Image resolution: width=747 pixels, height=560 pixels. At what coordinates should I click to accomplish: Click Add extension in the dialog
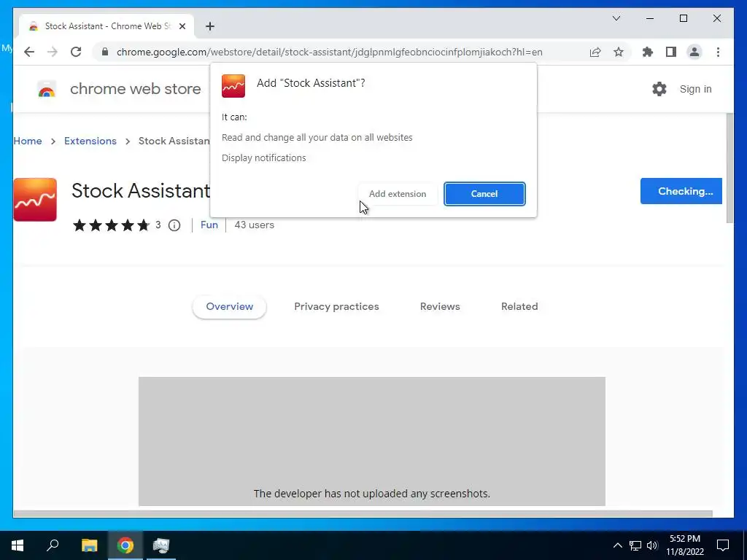pyautogui.click(x=398, y=194)
